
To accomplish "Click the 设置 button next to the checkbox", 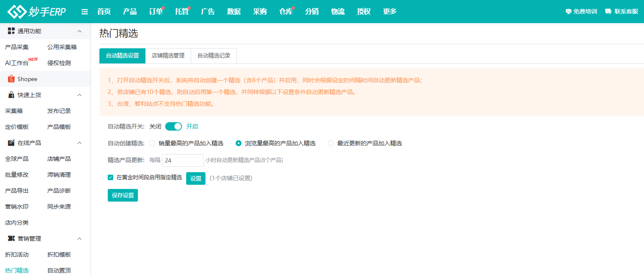I will tap(195, 178).
